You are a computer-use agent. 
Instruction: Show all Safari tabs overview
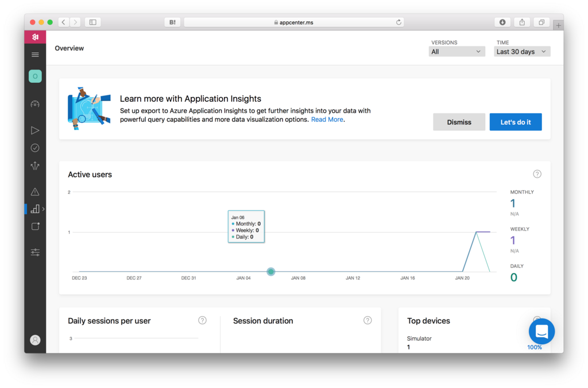(541, 22)
